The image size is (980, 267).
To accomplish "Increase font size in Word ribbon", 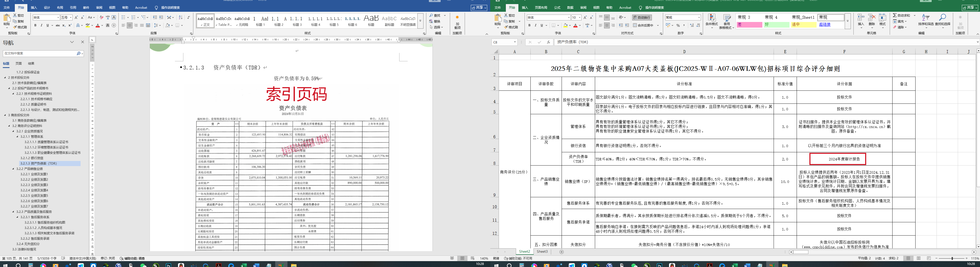I will coord(76,17).
